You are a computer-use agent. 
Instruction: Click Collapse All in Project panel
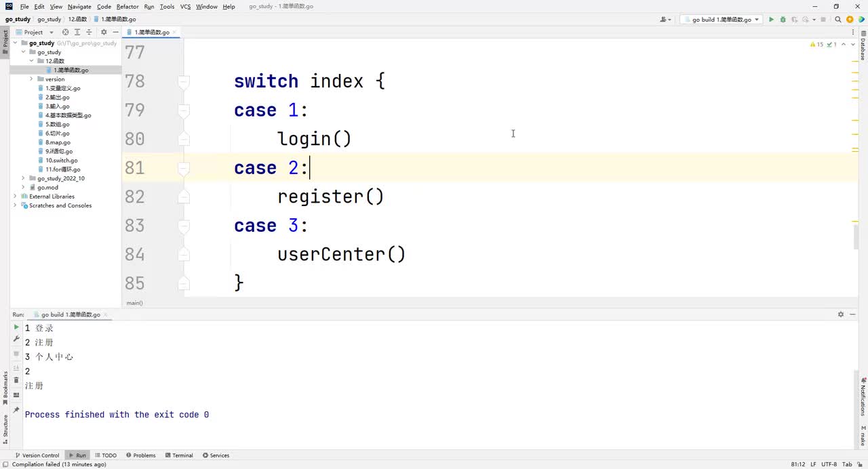click(x=89, y=32)
